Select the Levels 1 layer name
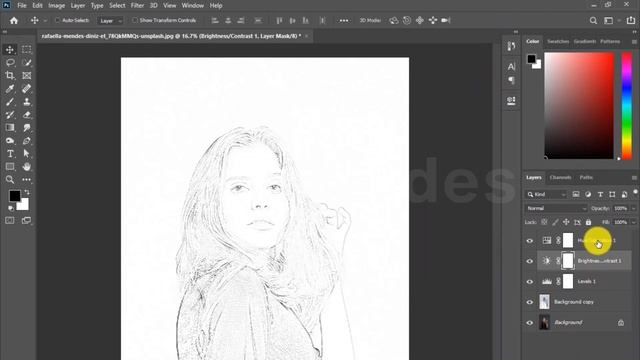The height and width of the screenshot is (360, 640). (586, 282)
